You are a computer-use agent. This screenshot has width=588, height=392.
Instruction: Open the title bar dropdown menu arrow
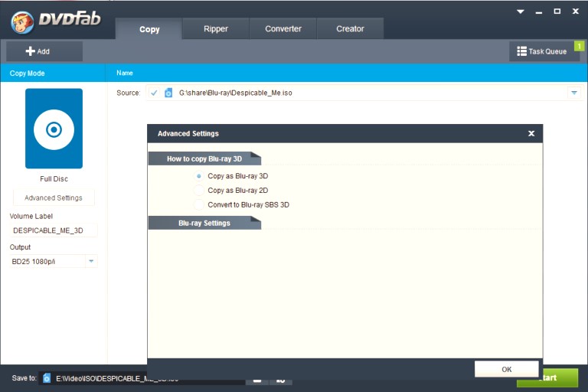click(521, 11)
